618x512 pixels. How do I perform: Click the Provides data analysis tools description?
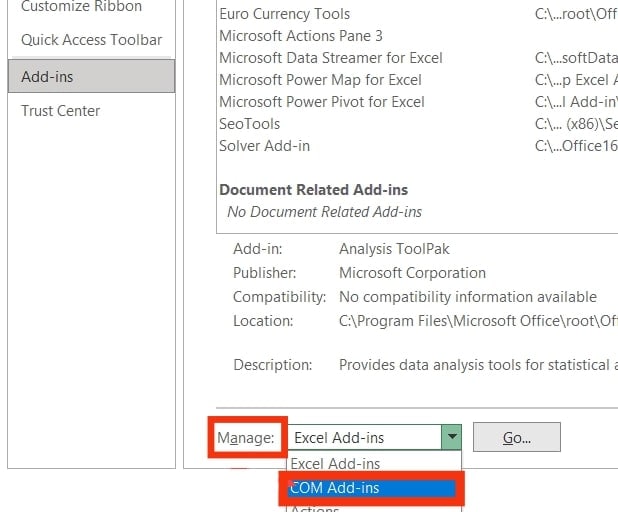point(478,365)
